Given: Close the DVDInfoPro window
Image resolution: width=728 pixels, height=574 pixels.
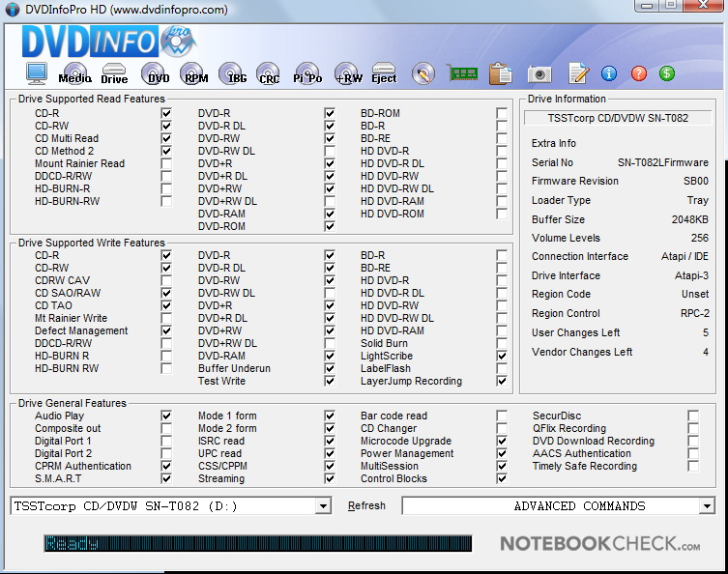Looking at the screenshot, I should (704, 6).
